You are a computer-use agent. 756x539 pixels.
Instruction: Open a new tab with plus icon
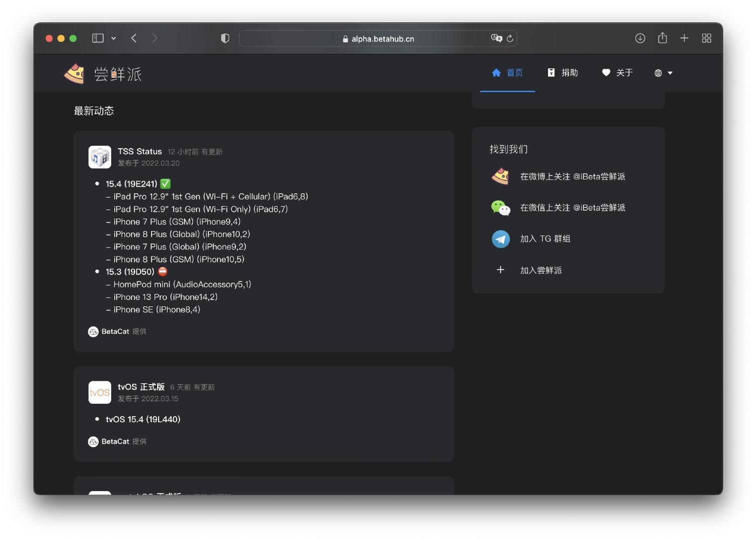click(684, 38)
